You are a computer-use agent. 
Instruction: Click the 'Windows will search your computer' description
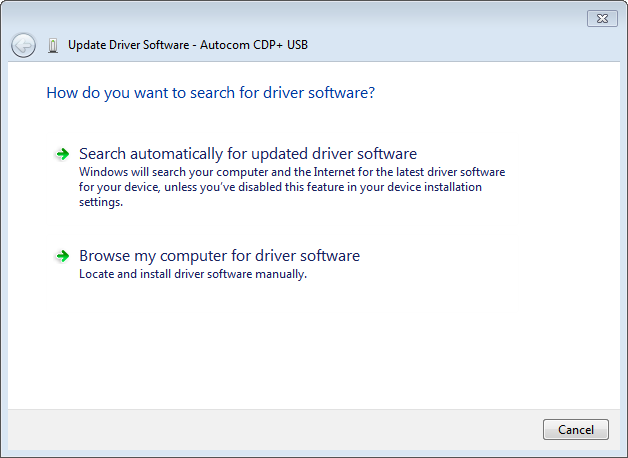click(292, 187)
